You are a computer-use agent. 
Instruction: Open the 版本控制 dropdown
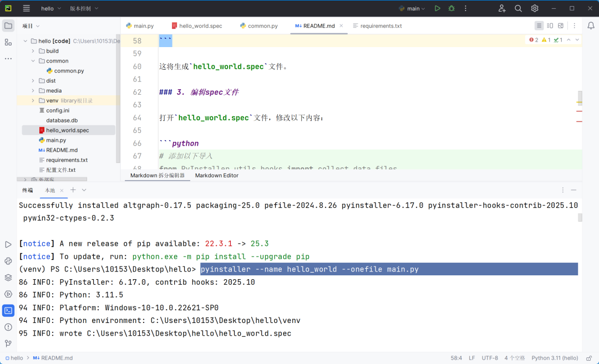pyautogui.click(x=84, y=8)
